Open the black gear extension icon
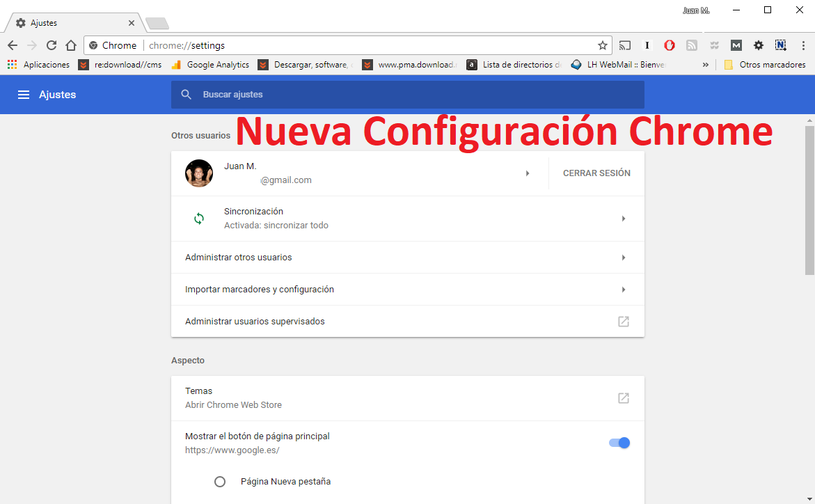This screenshot has height=504, width=815. click(759, 46)
